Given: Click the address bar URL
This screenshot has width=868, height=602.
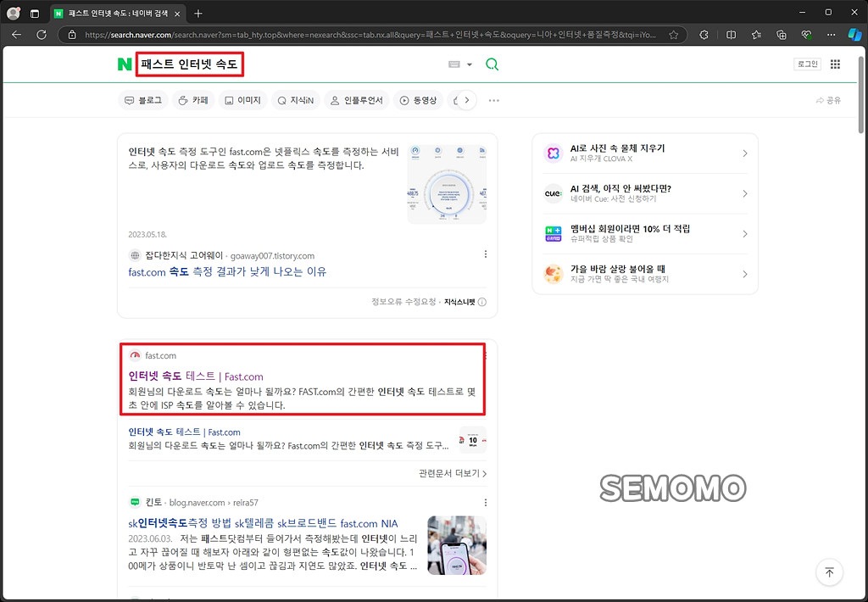Looking at the screenshot, I should [370, 35].
